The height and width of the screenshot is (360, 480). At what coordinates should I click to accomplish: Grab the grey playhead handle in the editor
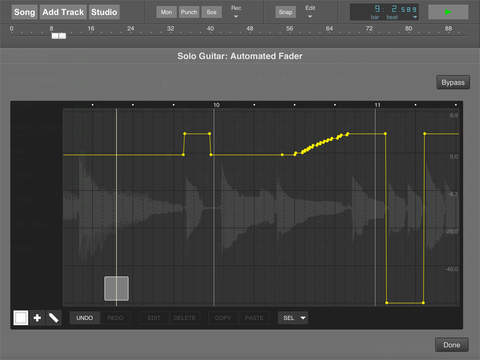(x=116, y=288)
